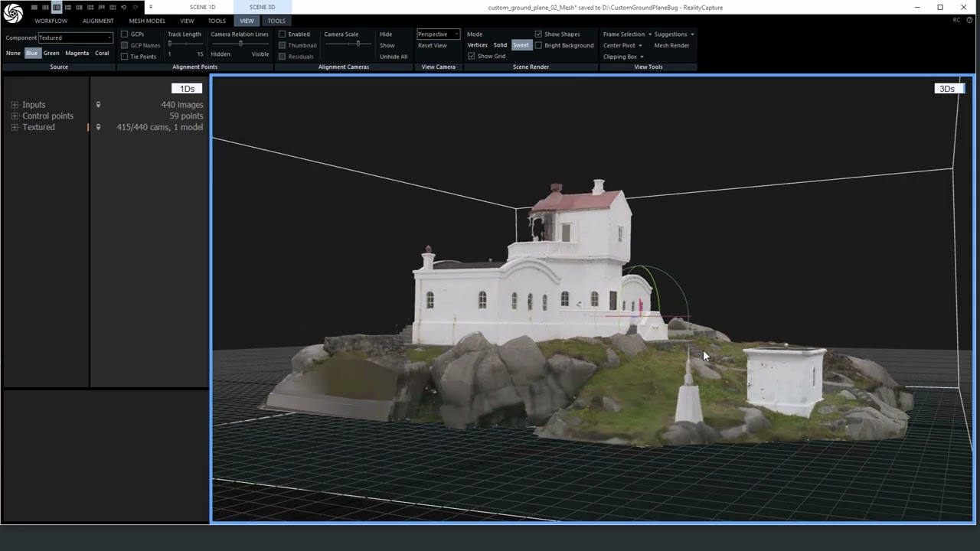Uncheck the Show Grid checkbox
Viewport: 980px width, 551px height.
(472, 57)
